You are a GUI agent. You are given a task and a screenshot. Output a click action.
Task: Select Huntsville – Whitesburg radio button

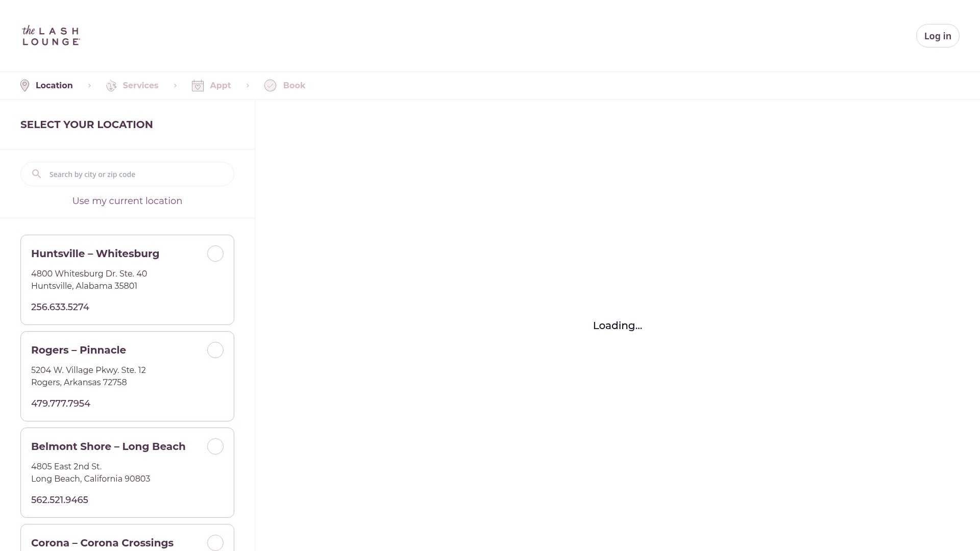tap(215, 254)
